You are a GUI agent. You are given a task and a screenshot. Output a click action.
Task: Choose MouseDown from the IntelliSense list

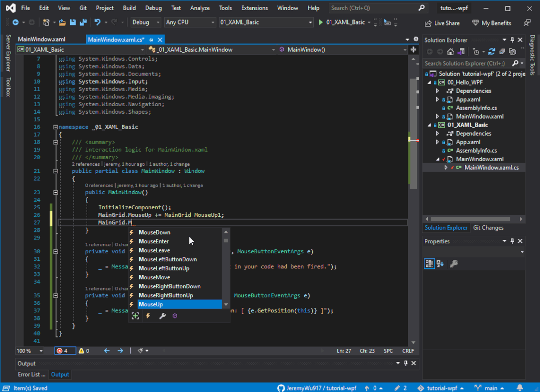pyautogui.click(x=175, y=232)
